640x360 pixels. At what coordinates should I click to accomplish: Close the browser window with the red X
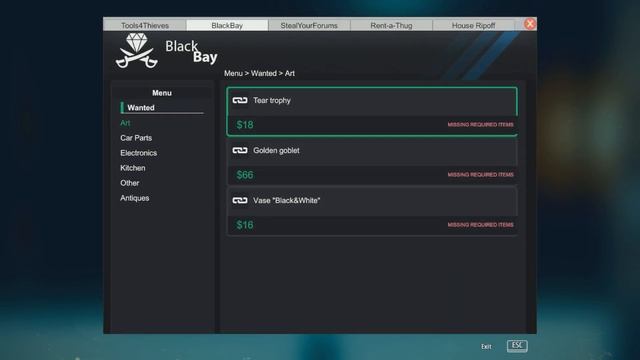[530, 24]
